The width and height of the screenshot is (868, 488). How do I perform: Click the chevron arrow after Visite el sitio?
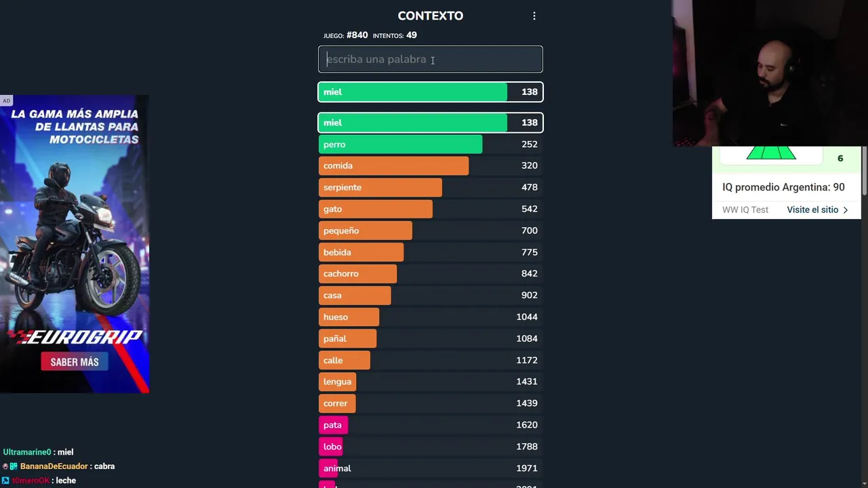[x=846, y=210]
